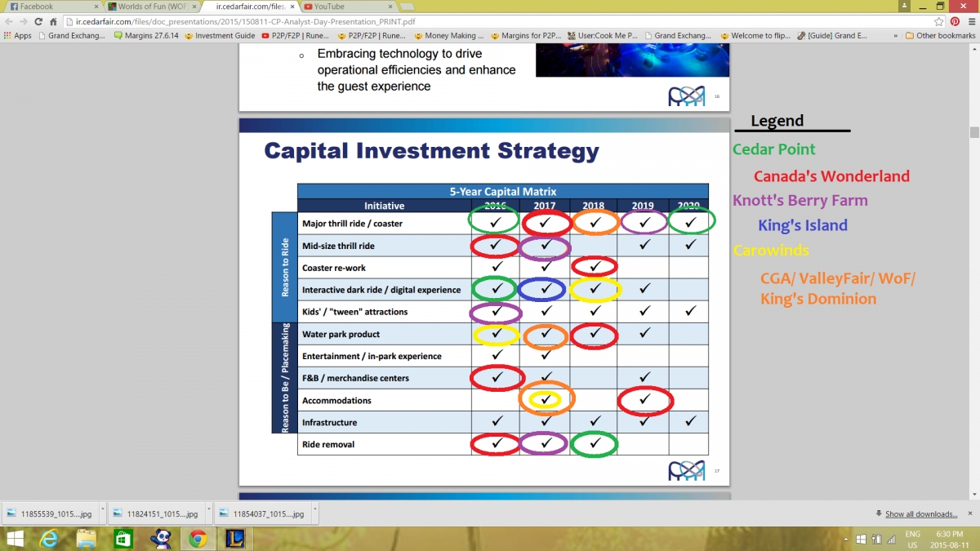Open Windows Store from taskbar

[x=123, y=539]
